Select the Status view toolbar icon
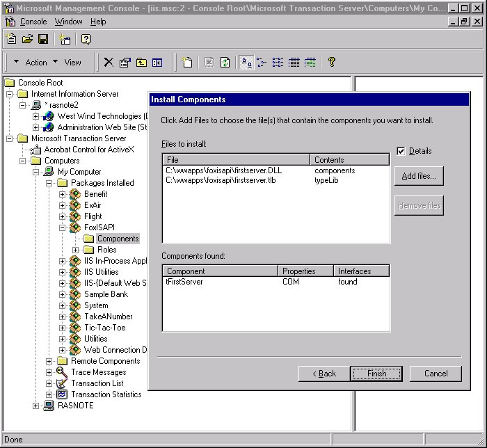This screenshot has width=487, height=448. 310,63
